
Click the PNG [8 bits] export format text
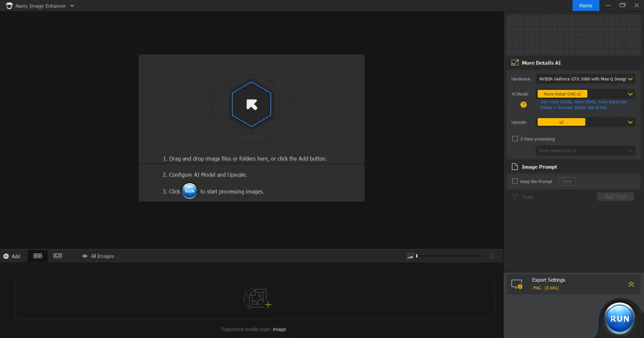coord(545,288)
